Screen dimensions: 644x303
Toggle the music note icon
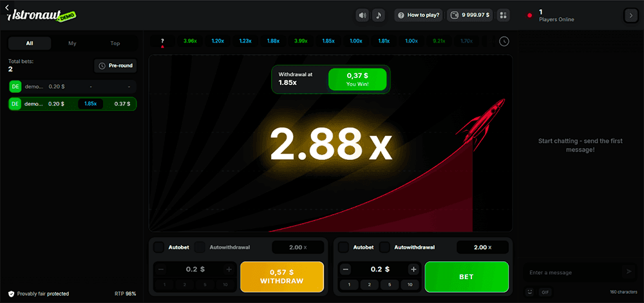tap(379, 15)
